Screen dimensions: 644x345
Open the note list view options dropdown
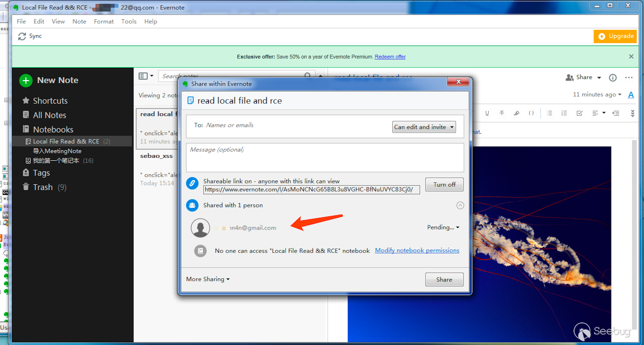[152, 76]
